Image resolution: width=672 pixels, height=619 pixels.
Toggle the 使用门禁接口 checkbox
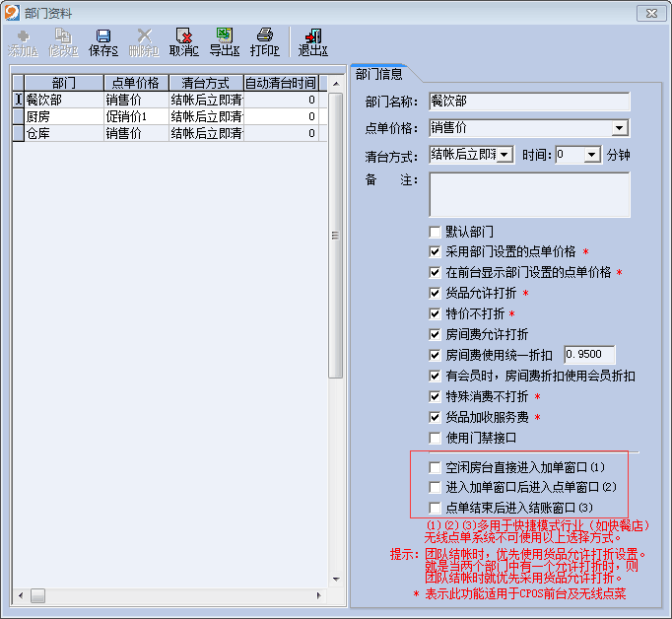(436, 438)
